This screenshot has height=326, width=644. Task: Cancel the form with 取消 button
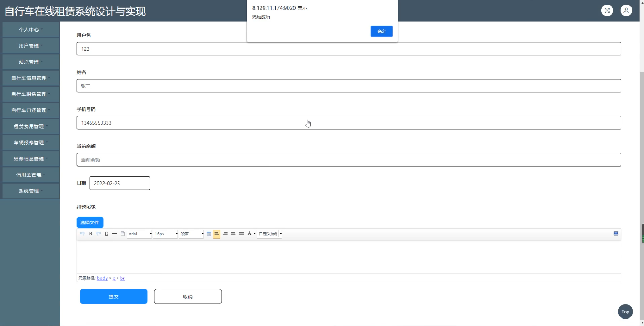tap(188, 297)
